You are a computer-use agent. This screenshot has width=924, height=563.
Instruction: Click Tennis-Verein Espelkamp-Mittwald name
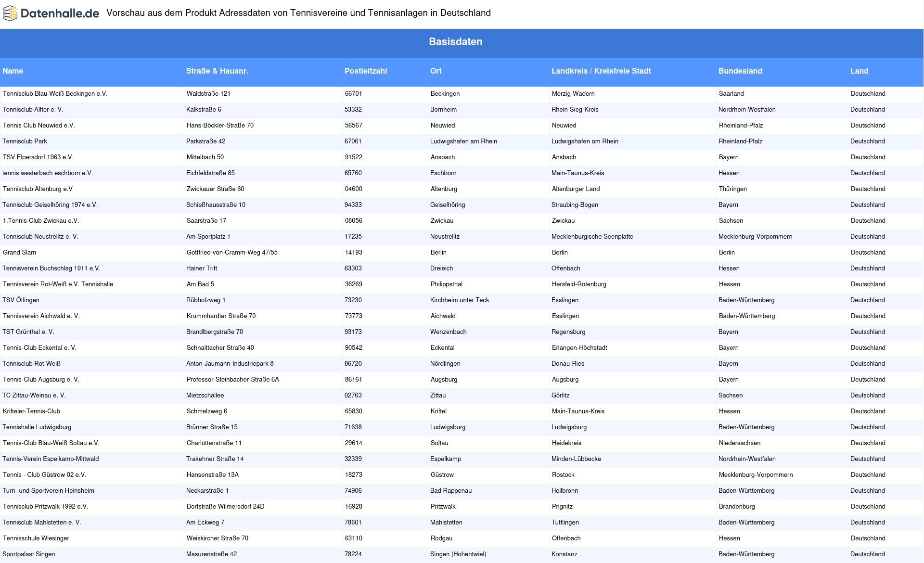click(51, 459)
